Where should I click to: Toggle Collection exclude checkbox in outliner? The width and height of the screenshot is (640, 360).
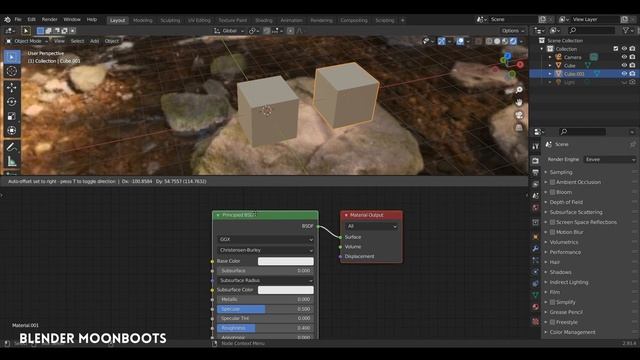coord(616,49)
